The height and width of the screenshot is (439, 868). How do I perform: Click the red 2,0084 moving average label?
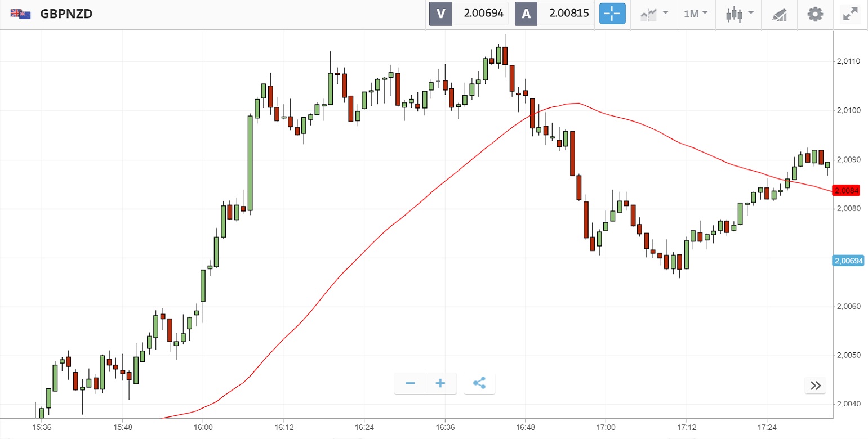click(847, 191)
